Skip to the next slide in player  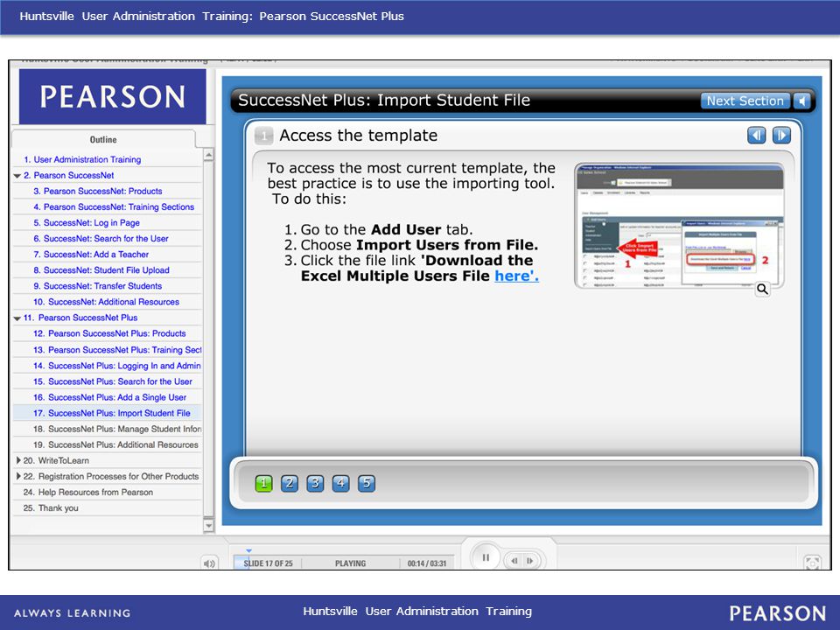click(530, 561)
